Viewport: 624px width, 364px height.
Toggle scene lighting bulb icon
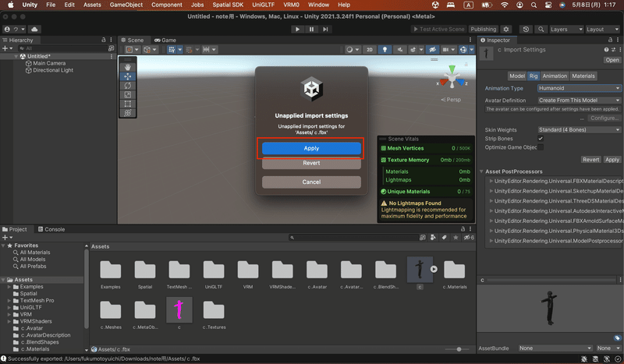[x=384, y=50]
